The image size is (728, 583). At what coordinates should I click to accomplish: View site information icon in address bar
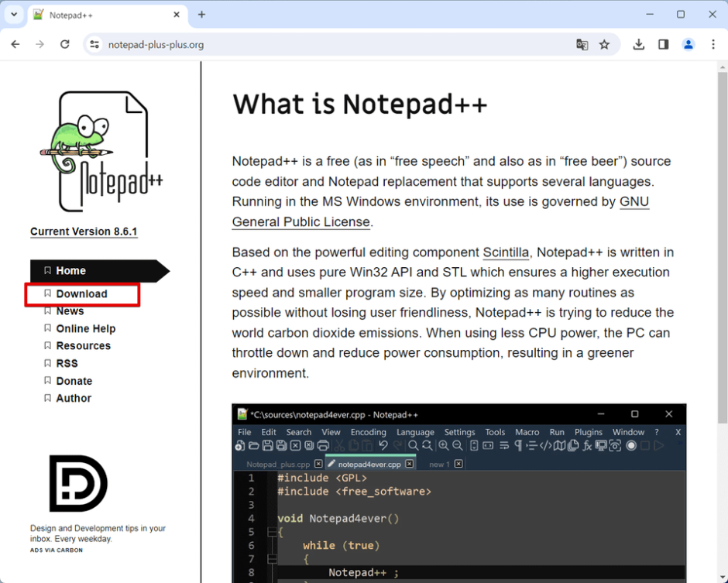coord(94,45)
